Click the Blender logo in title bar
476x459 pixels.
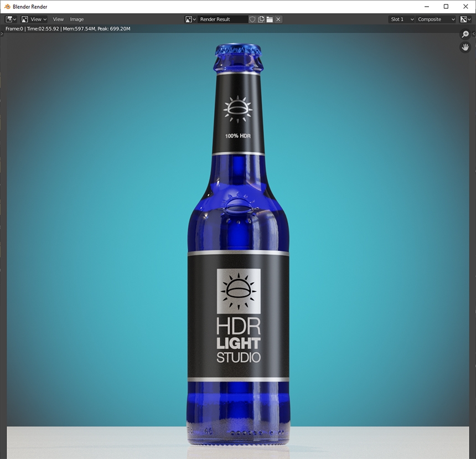[x=7, y=7]
